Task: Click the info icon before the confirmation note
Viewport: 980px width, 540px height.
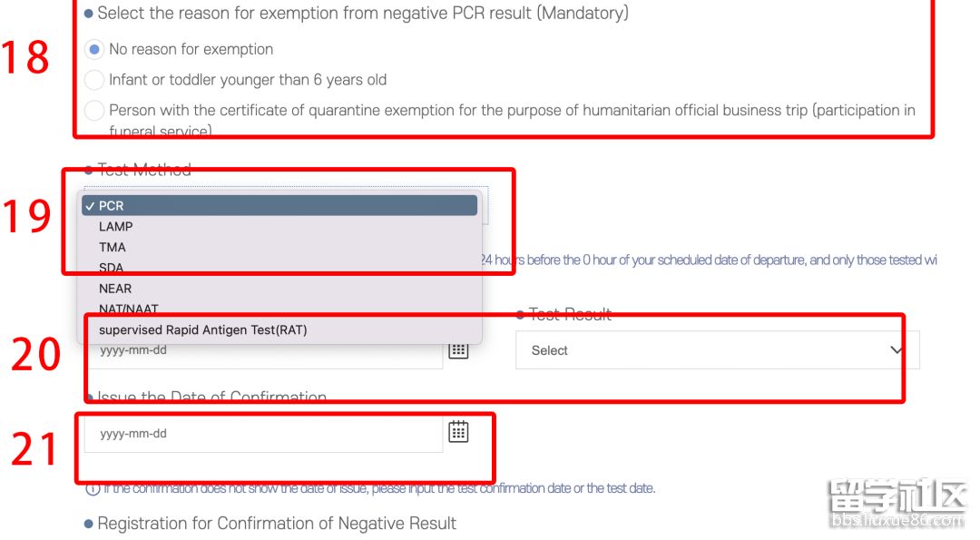Action: (x=92, y=488)
